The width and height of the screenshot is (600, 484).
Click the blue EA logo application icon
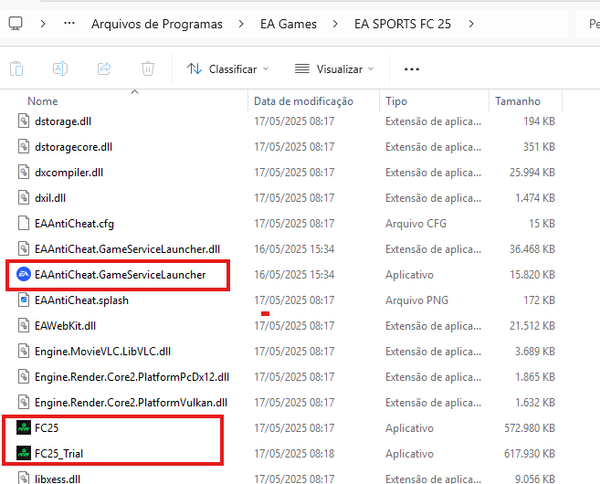(23, 274)
